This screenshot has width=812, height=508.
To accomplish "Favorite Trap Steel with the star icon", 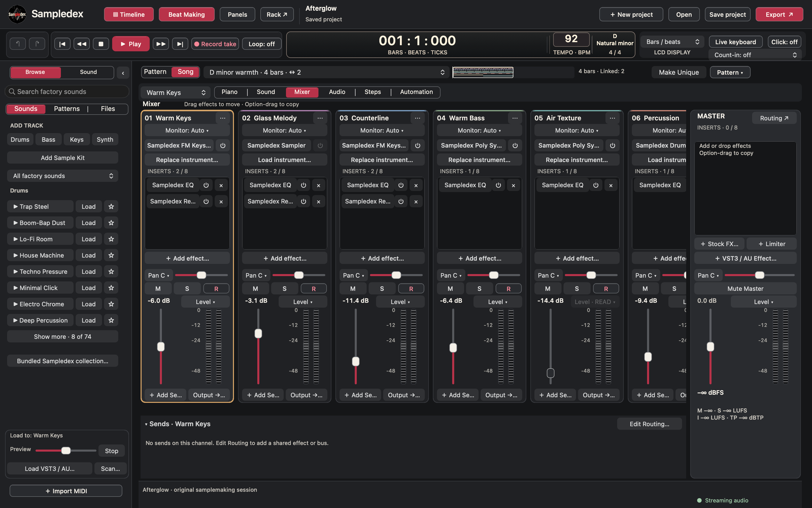I will pyautogui.click(x=111, y=207).
